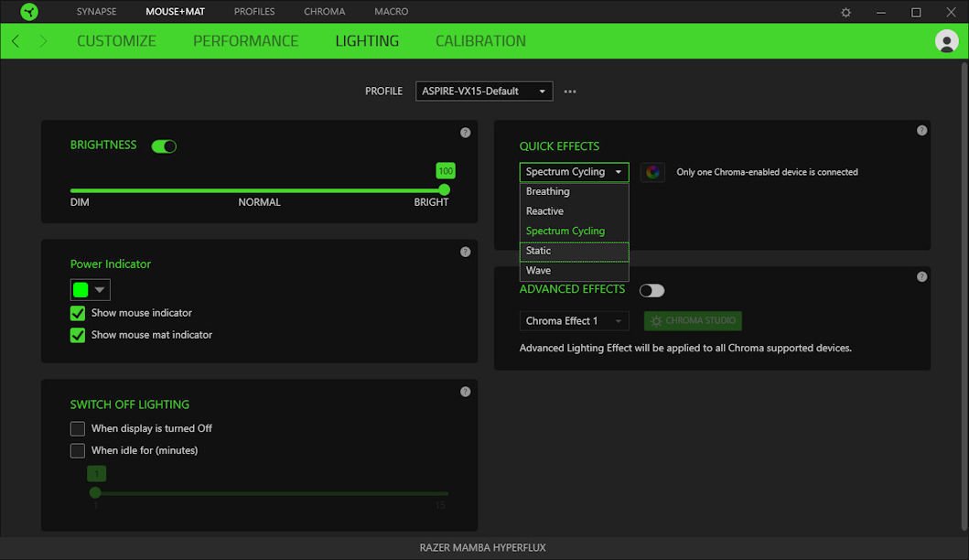Open the Power Indicator color dropdown
The width and height of the screenshot is (969, 560).
click(91, 290)
